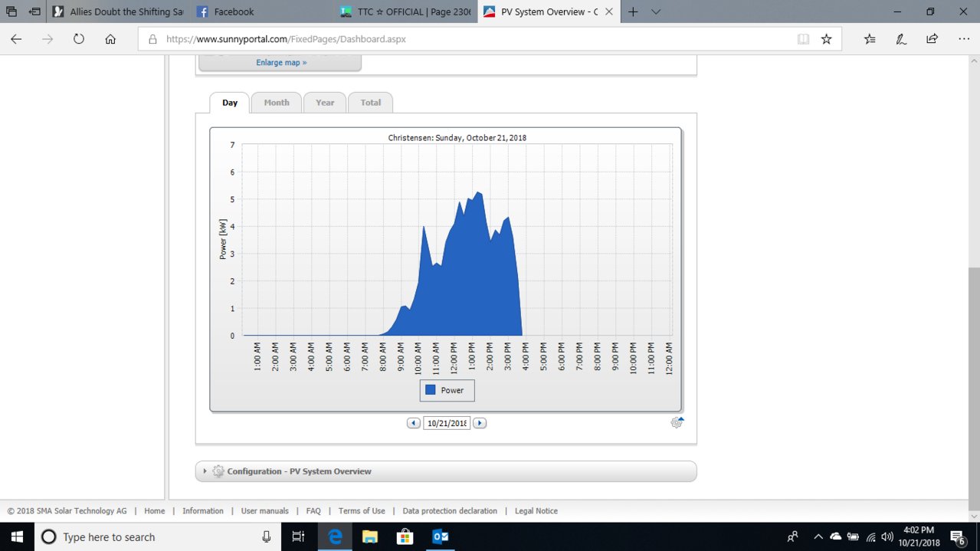The width and height of the screenshot is (980, 551).
Task: Open Microsoft Store from taskbar
Action: [x=405, y=537]
